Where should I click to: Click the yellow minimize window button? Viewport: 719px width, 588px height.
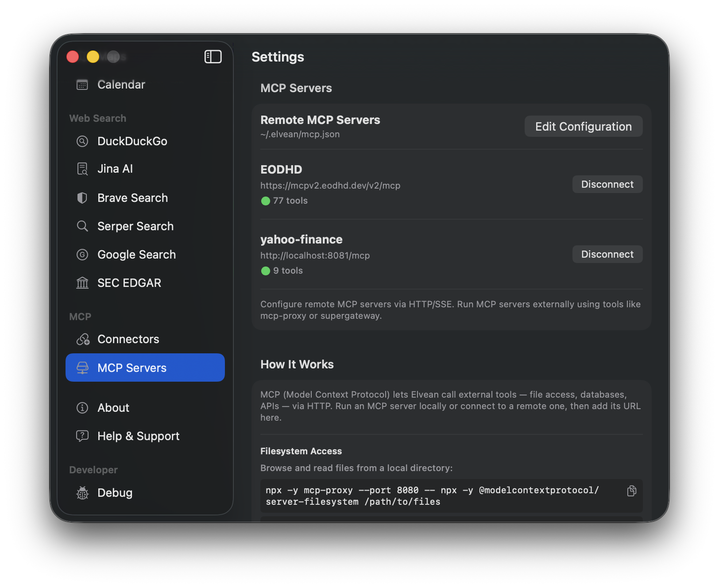click(93, 57)
